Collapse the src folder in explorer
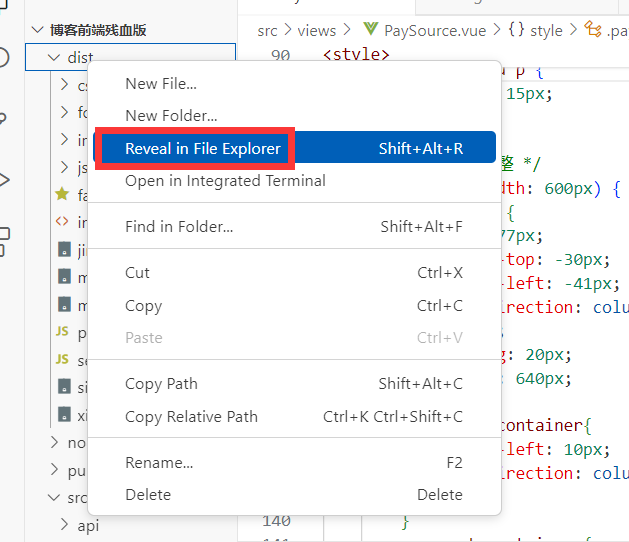 tap(54, 498)
